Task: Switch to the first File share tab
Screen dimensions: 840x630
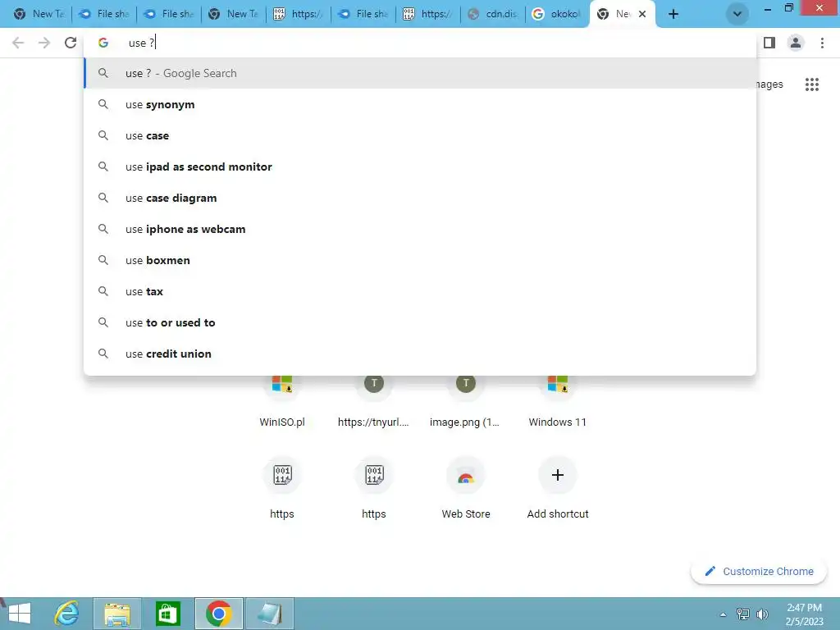Action: [x=104, y=14]
